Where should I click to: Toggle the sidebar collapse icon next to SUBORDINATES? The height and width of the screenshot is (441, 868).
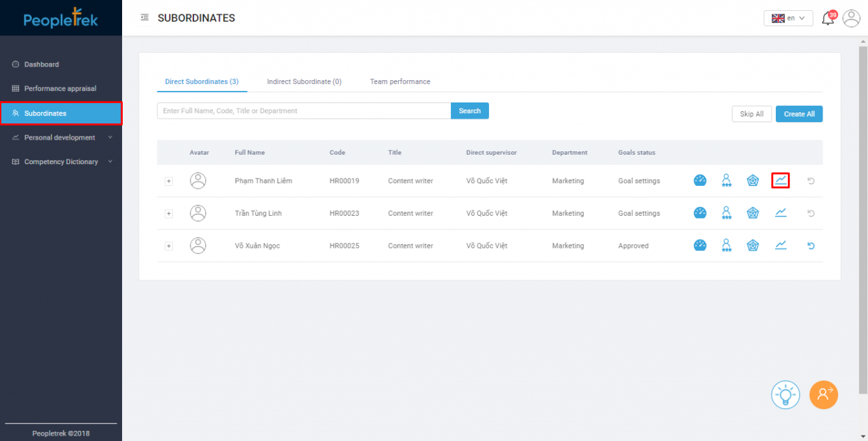(144, 18)
